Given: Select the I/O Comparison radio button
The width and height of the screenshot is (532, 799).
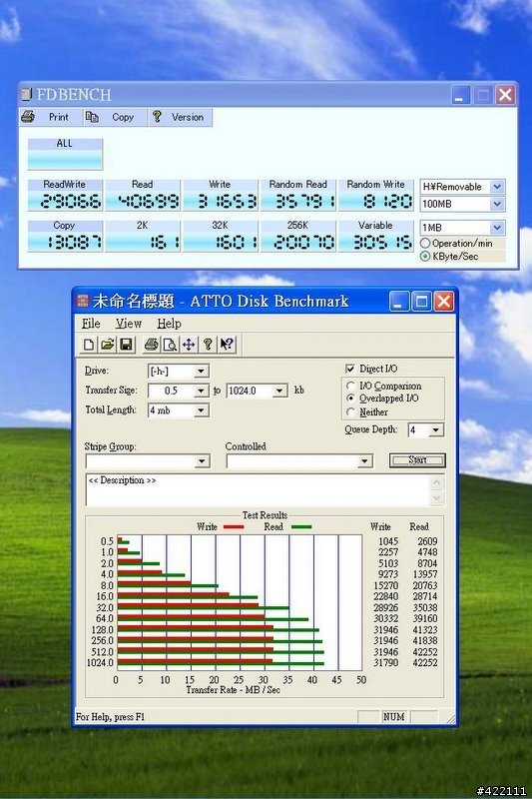Looking at the screenshot, I should coord(350,386).
